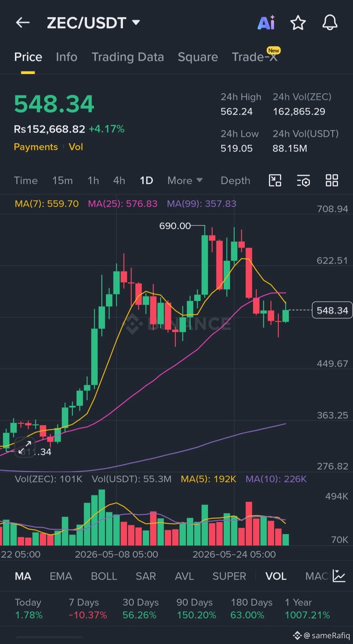
Task: Open the Square tab
Action: click(x=198, y=57)
